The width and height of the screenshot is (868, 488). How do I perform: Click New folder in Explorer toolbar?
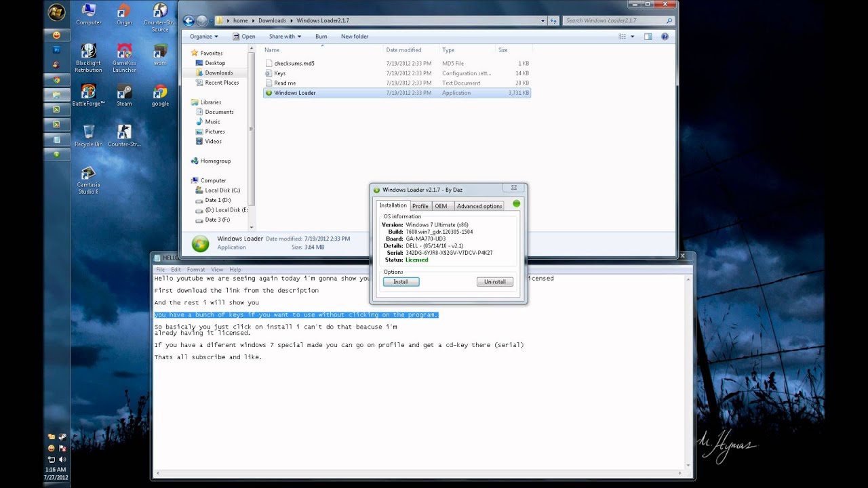coord(355,37)
